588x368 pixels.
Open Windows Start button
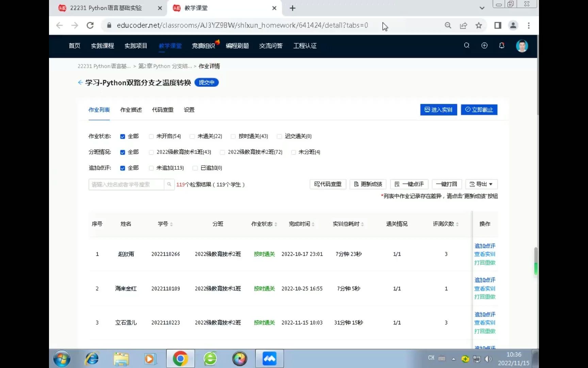click(x=62, y=359)
